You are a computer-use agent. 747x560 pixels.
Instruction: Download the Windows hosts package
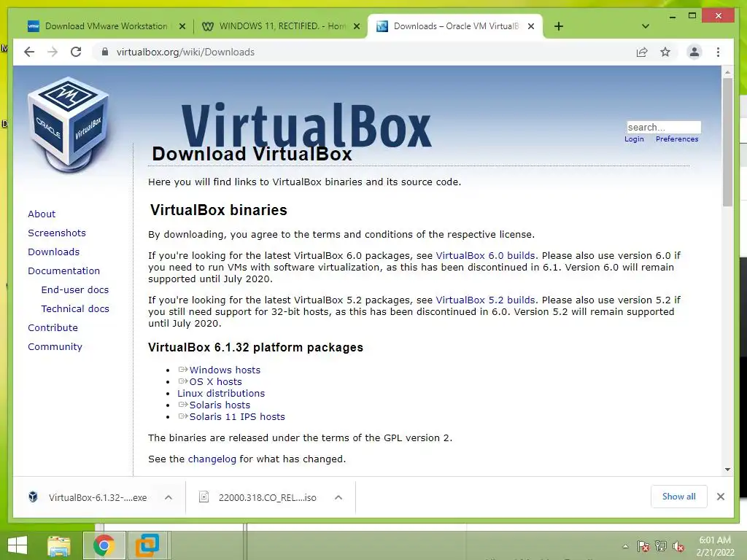pyautogui.click(x=225, y=370)
